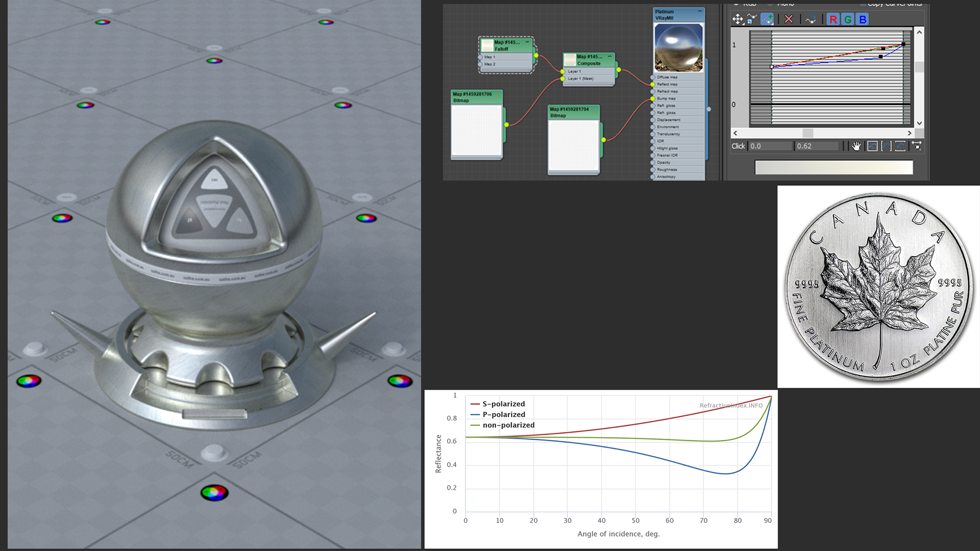Collapse the Platinum VRayMtl node

click(700, 11)
